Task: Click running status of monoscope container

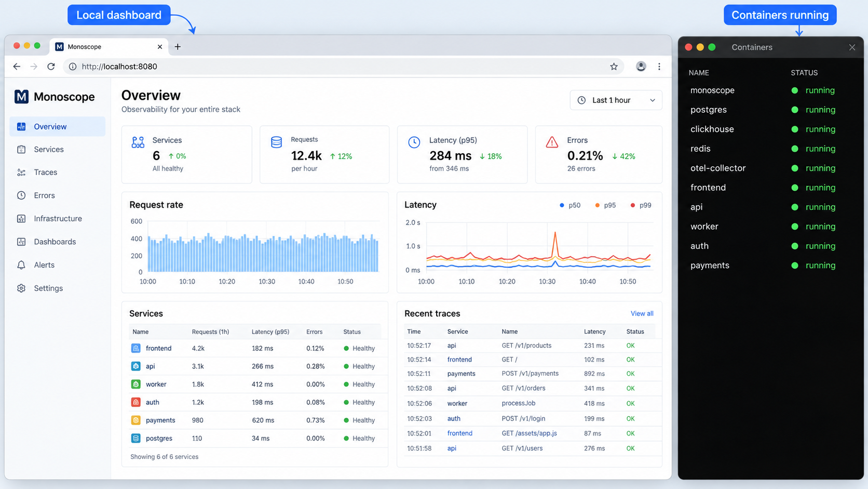Action: point(820,90)
